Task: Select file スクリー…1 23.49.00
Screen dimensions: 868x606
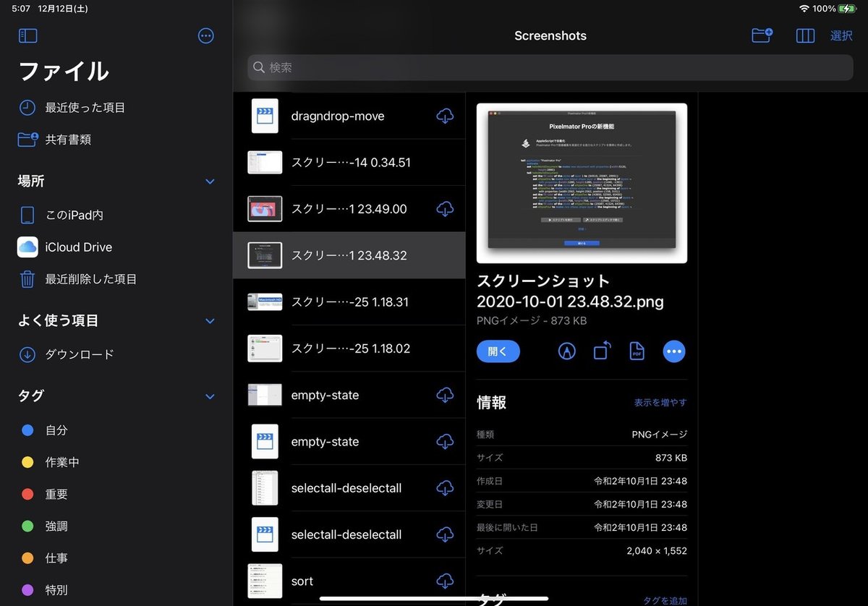Action: tap(349, 209)
